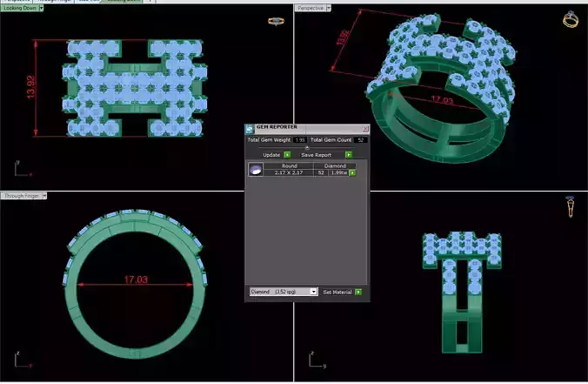Click the Total Gem Weight label
588x384 pixels.
point(269,139)
